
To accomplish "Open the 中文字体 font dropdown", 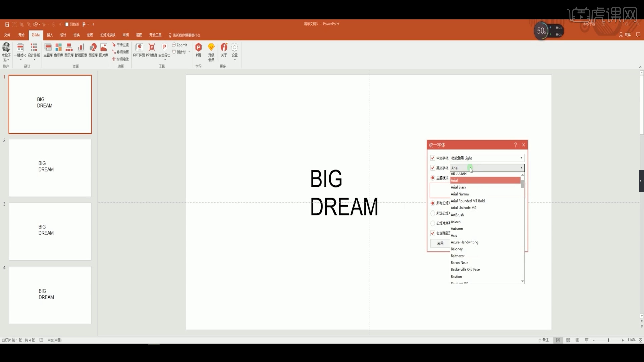I will [x=521, y=158].
